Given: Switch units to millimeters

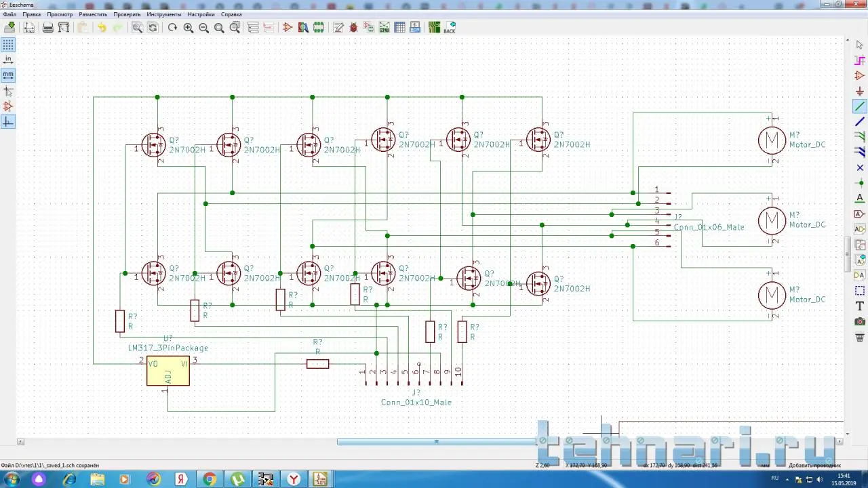Looking at the screenshot, I should click(8, 75).
